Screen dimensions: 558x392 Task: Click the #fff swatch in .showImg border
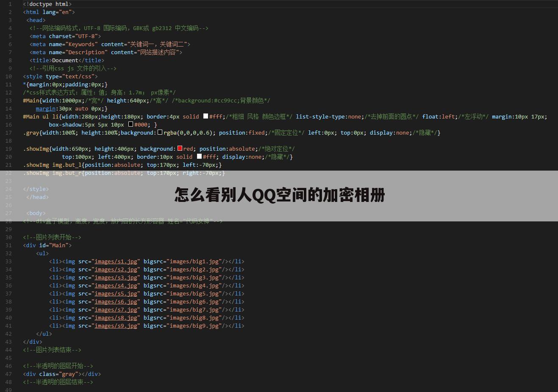pyautogui.click(x=199, y=156)
